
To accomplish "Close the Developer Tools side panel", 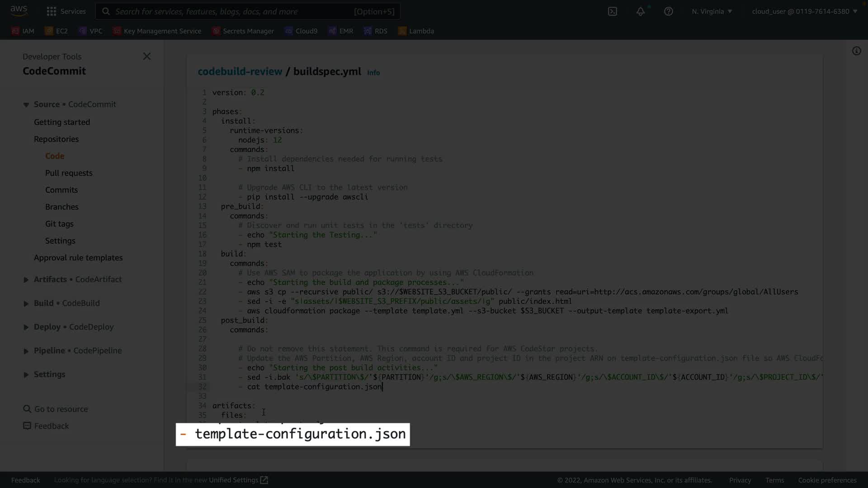I will tap(147, 56).
